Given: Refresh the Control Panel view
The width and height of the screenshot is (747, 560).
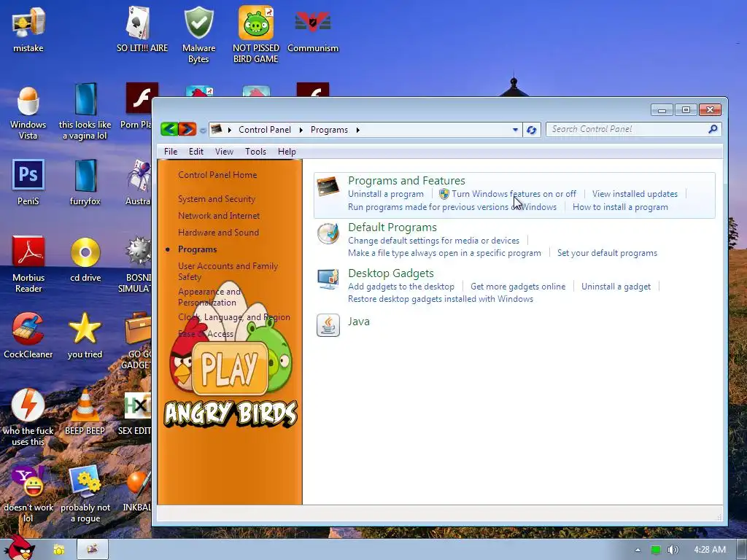Looking at the screenshot, I should click(x=532, y=130).
